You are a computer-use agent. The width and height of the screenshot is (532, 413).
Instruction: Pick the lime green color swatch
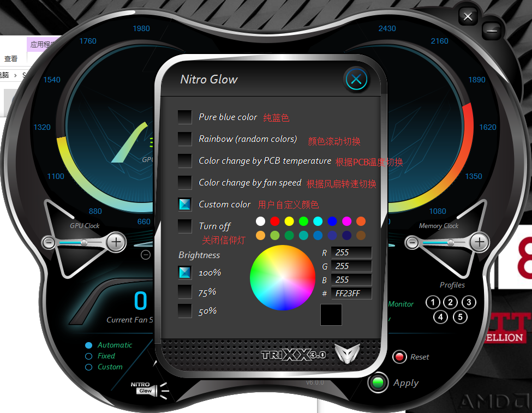pos(275,236)
